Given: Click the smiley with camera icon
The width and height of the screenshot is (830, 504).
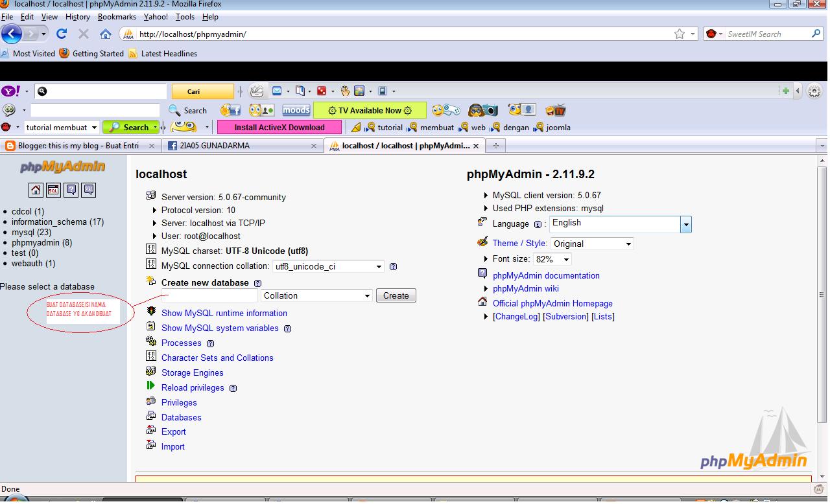Looking at the screenshot, I should click(x=483, y=110).
